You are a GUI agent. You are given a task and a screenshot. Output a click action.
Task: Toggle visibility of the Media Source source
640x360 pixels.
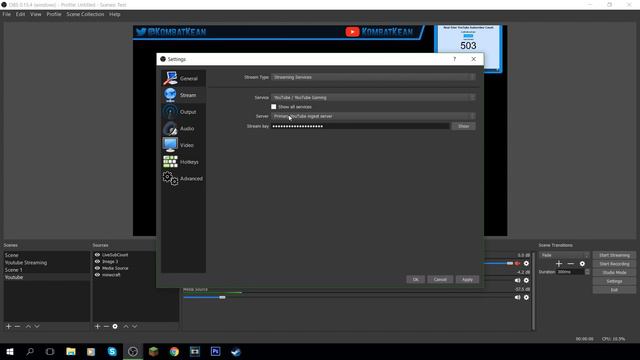point(97,268)
